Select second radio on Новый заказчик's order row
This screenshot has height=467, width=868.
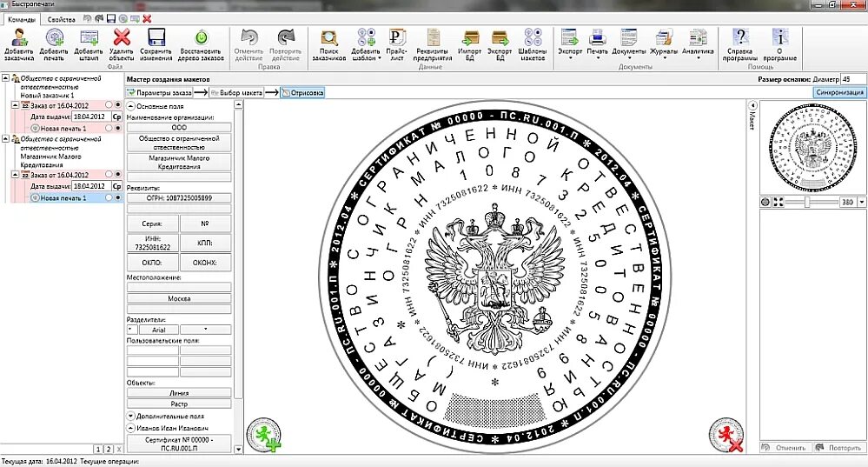[117, 104]
